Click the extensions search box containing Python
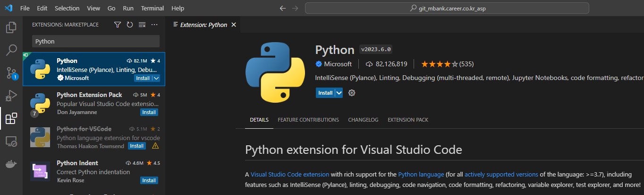The image size is (644, 195). click(x=96, y=41)
